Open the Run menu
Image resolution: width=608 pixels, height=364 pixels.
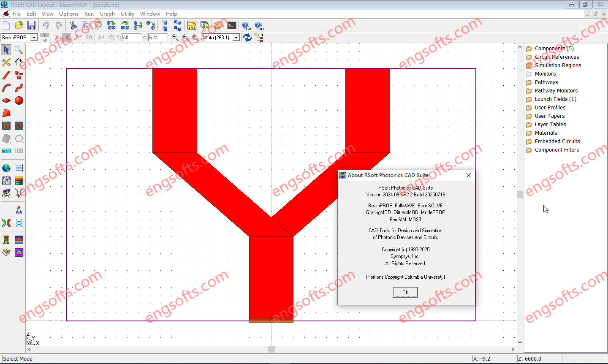89,14
